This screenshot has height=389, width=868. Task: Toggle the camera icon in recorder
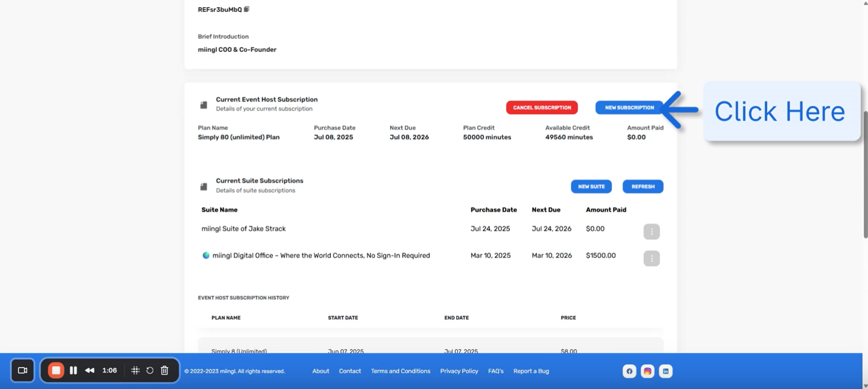click(x=23, y=370)
